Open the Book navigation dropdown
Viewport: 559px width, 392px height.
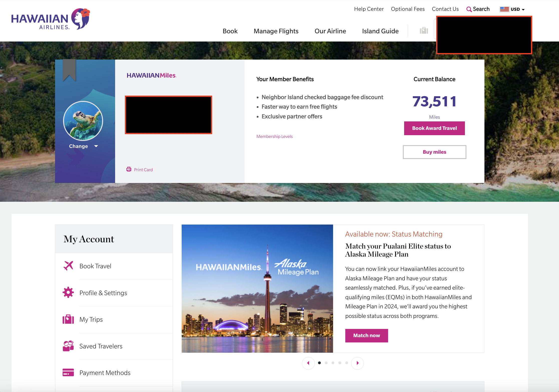[x=230, y=31]
